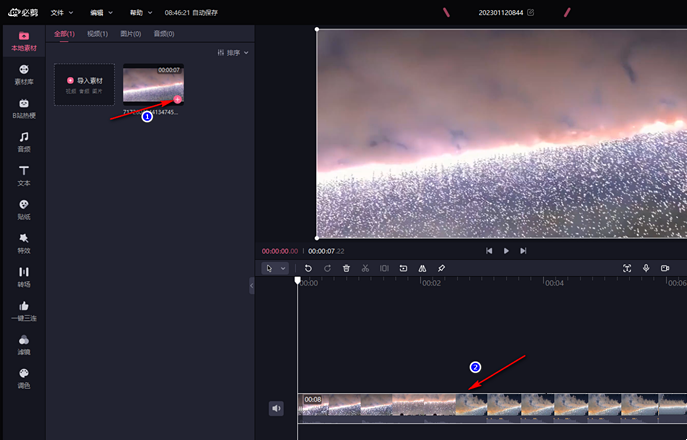Mute the video track speaker icon
This screenshot has width=687, height=440.
(x=276, y=408)
